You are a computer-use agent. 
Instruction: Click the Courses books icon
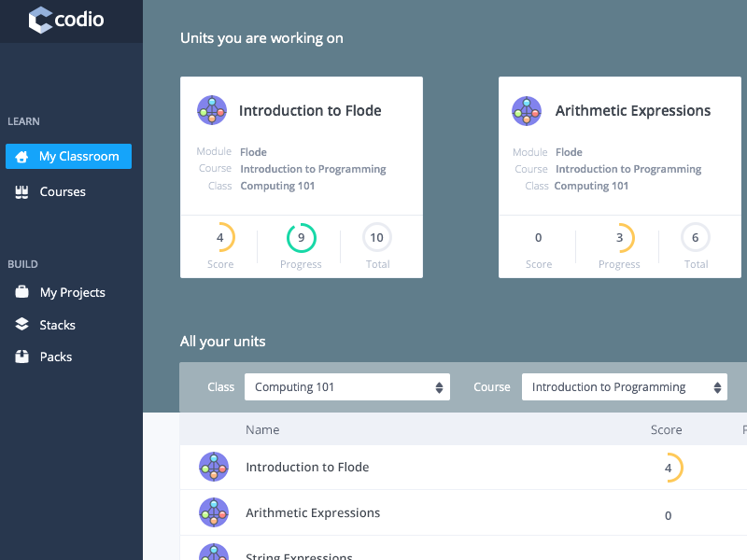pyautogui.click(x=21, y=192)
